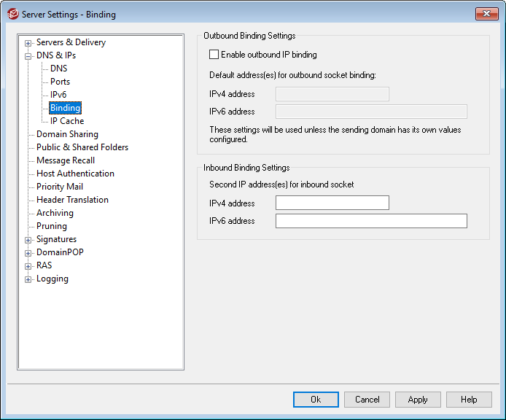Select the DNS tree item
506x420 pixels.
tap(58, 69)
